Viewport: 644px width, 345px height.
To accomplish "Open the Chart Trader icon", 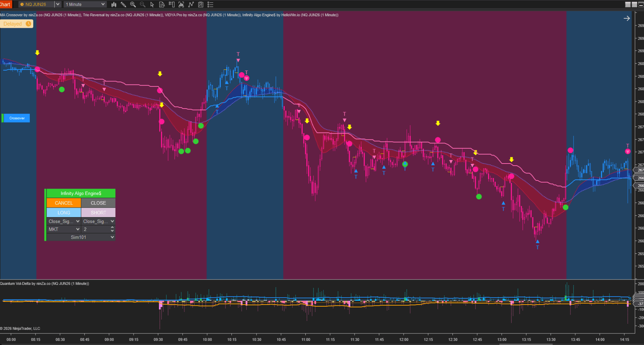I will (172, 4).
